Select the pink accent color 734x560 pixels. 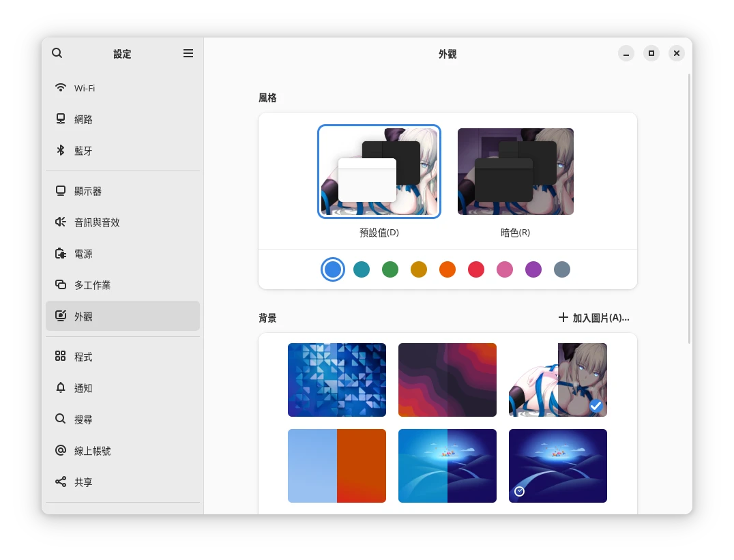505,269
